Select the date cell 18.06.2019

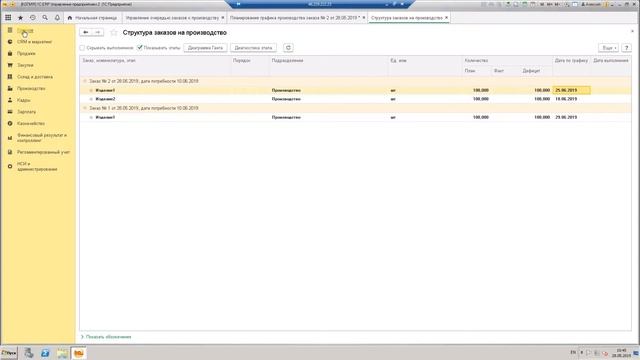(571, 99)
